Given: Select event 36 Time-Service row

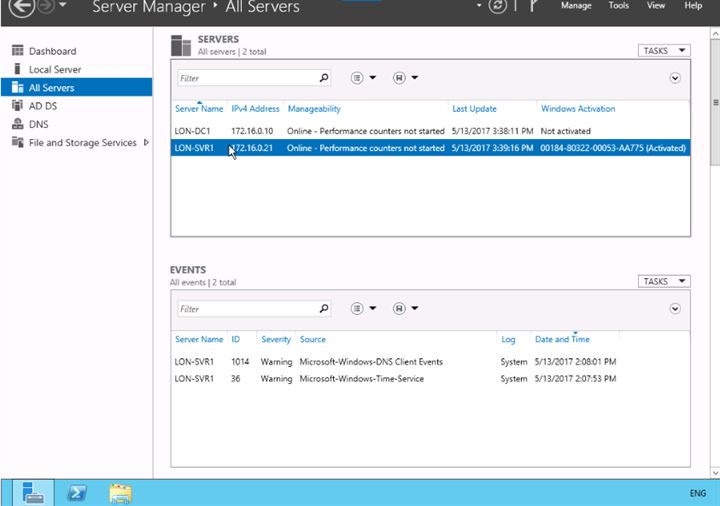Looking at the screenshot, I should click(430, 379).
